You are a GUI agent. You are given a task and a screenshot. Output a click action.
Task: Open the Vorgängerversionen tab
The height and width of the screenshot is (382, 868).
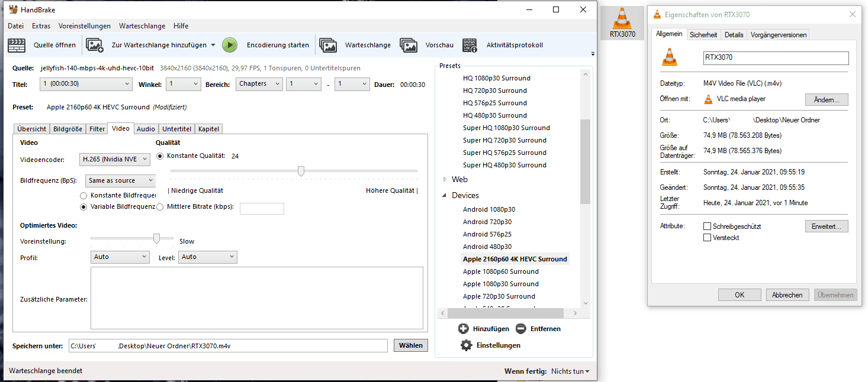point(778,35)
